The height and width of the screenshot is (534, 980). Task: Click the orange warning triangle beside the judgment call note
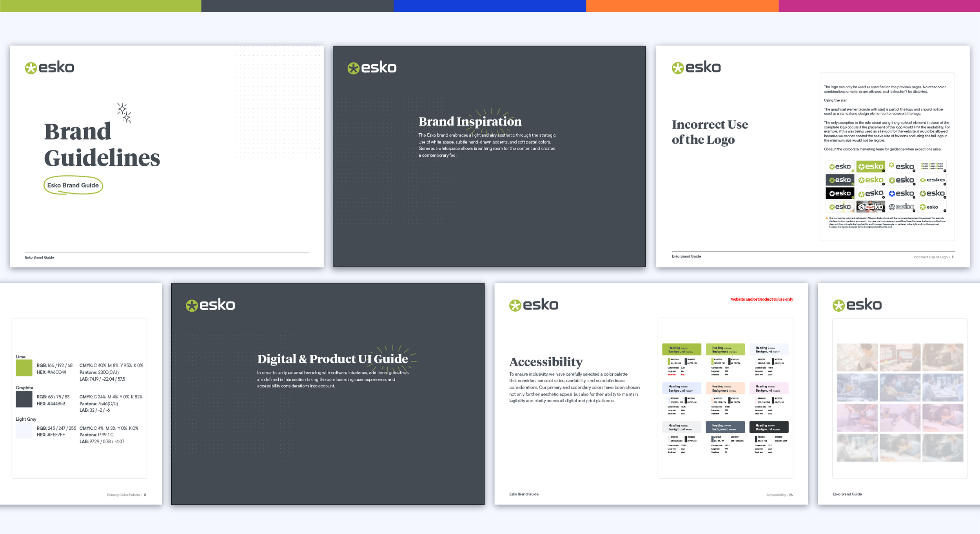(x=827, y=218)
